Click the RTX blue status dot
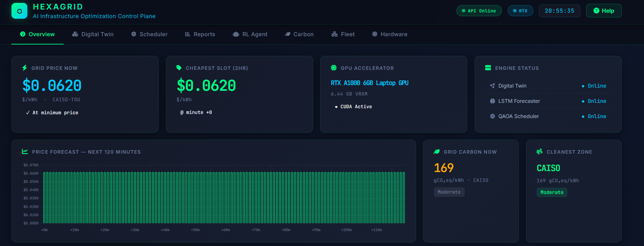The height and width of the screenshot is (246, 644). pos(515,11)
